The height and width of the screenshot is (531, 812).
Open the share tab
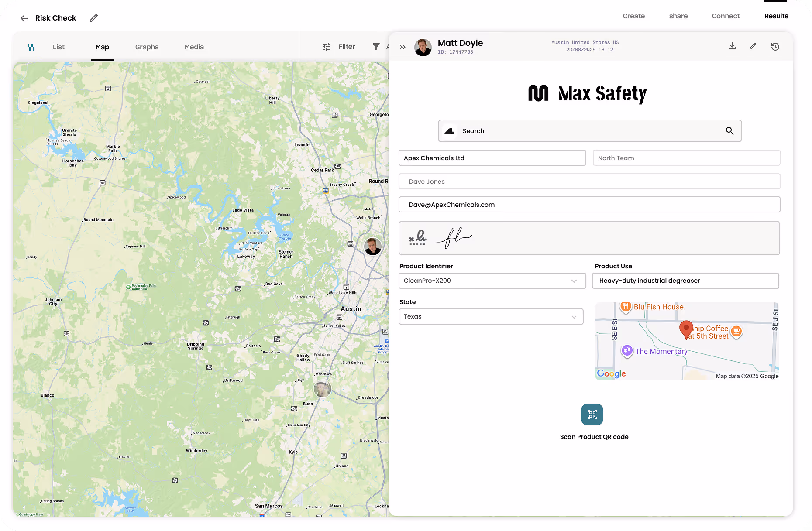tap(678, 16)
